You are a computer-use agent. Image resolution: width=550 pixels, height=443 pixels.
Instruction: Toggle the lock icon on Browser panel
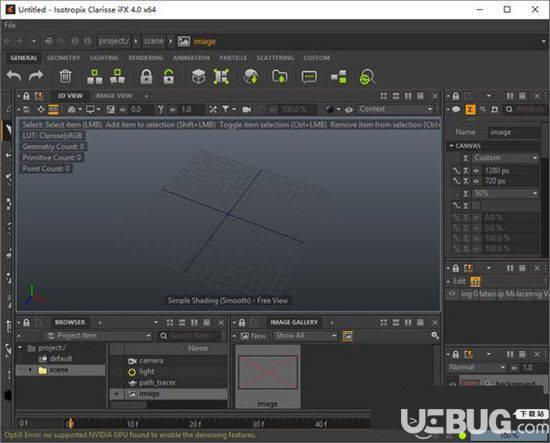click(x=26, y=323)
